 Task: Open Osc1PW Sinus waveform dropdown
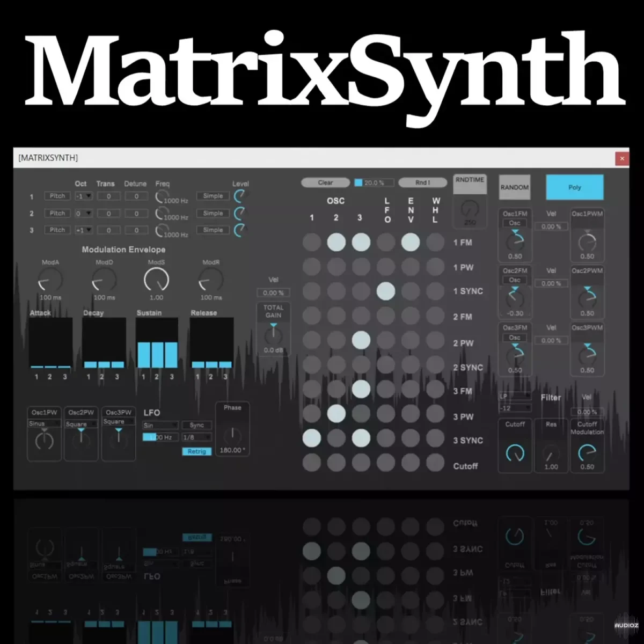44,423
